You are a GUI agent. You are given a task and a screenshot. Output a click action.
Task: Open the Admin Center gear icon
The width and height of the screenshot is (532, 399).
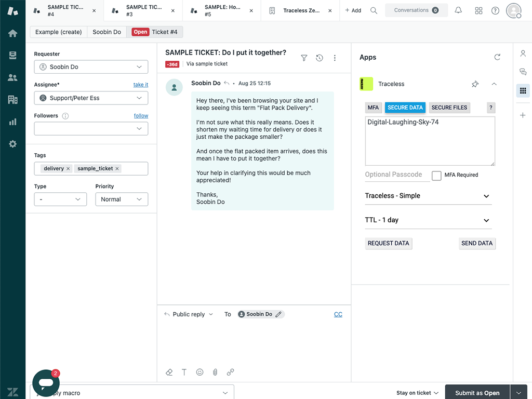point(12,144)
